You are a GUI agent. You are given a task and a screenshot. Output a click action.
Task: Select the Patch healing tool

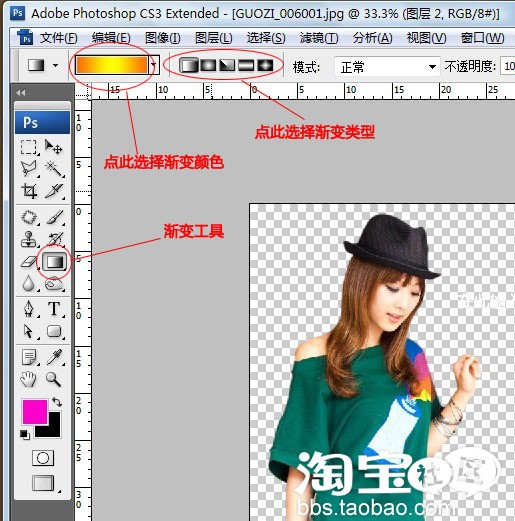pyautogui.click(x=29, y=217)
